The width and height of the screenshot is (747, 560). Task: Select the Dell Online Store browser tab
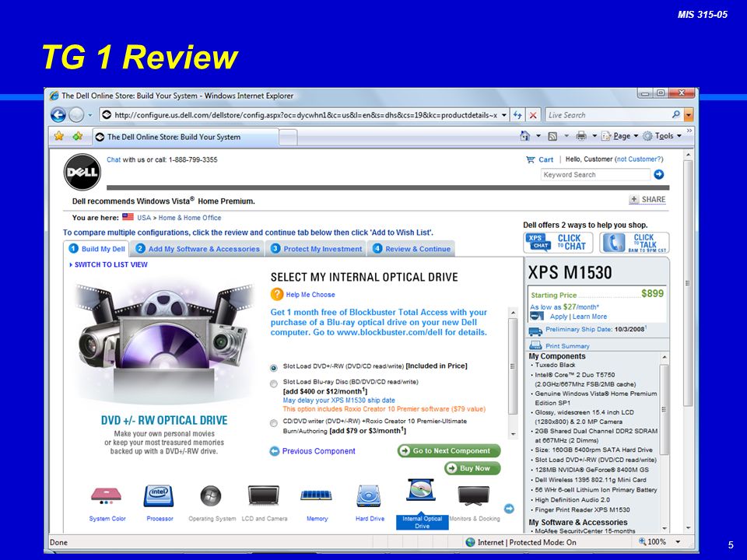click(x=186, y=137)
